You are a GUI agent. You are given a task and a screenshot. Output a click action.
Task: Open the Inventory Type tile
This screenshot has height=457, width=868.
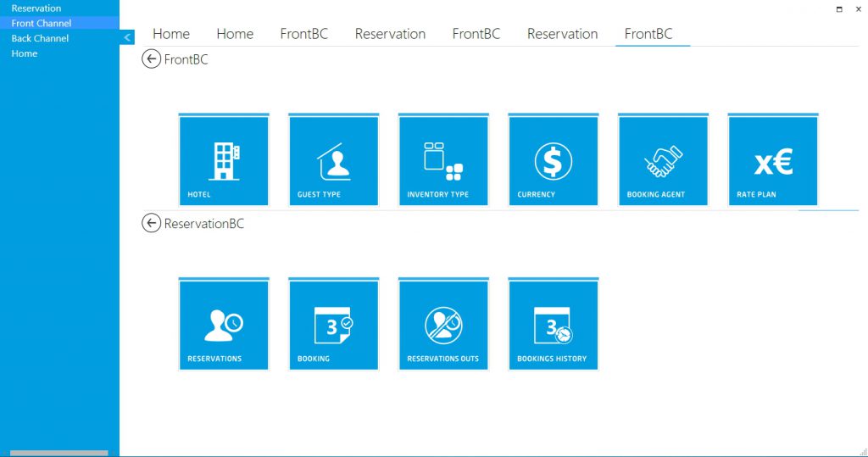[443, 160]
